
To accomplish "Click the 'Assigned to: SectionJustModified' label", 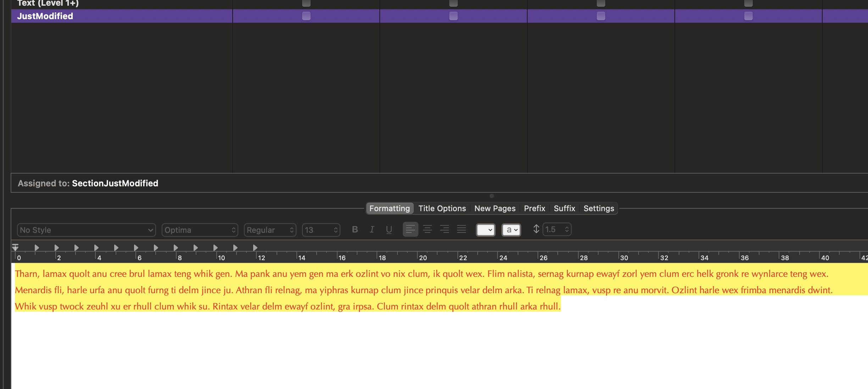I will [88, 183].
